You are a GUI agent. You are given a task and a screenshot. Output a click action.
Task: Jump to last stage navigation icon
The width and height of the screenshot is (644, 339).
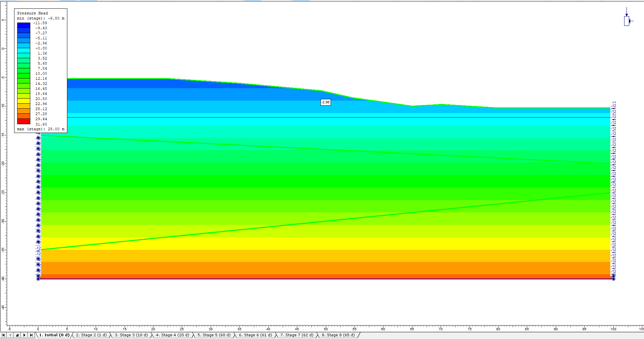[31, 335]
